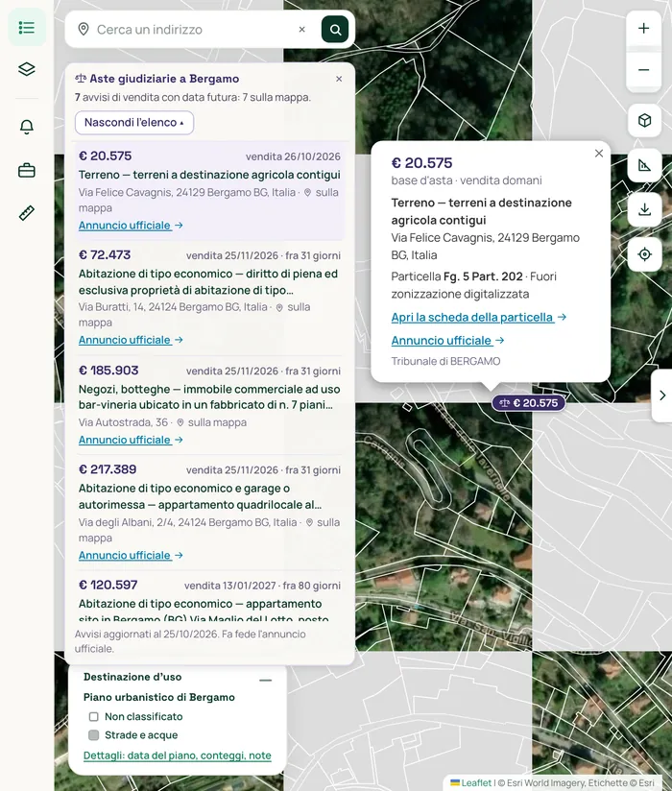
Task: Open the list view sidebar icon
Action: pos(27,27)
